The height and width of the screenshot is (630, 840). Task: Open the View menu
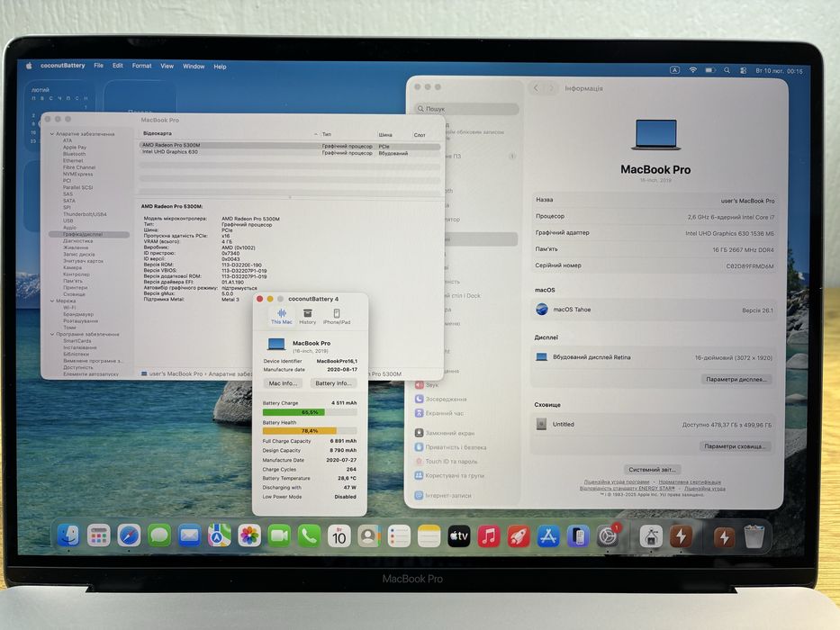pos(167,66)
